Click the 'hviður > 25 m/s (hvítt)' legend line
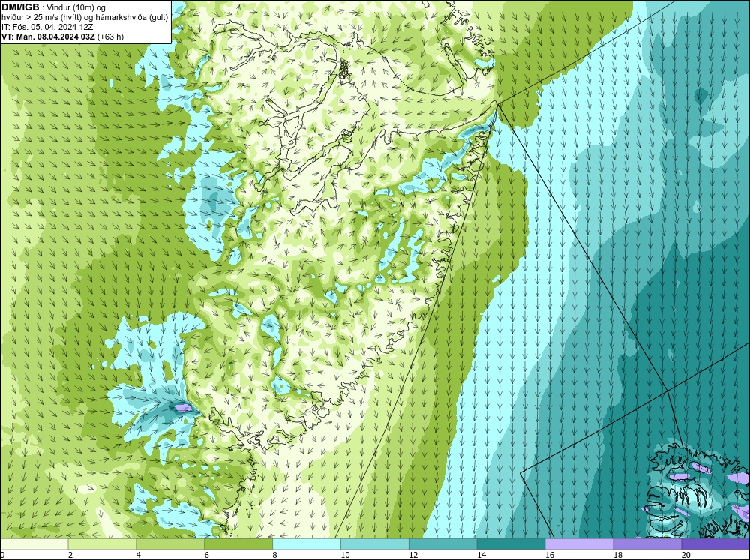Screen dimensions: 750x560 (x=85, y=18)
